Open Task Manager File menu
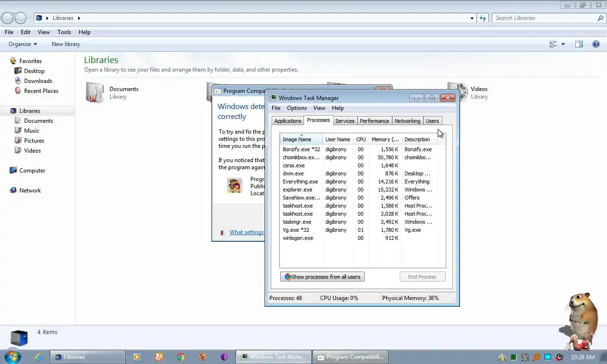This screenshot has height=364, width=607. 276,108
